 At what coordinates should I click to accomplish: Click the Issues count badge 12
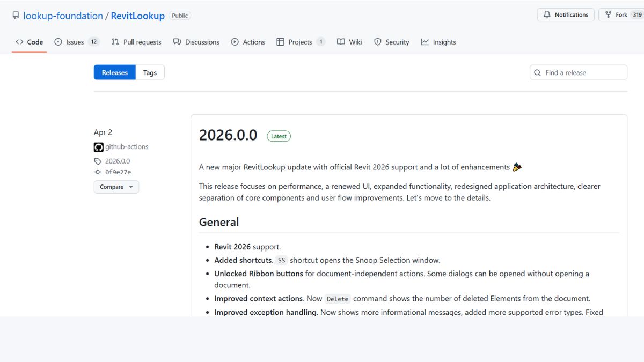[x=94, y=42]
